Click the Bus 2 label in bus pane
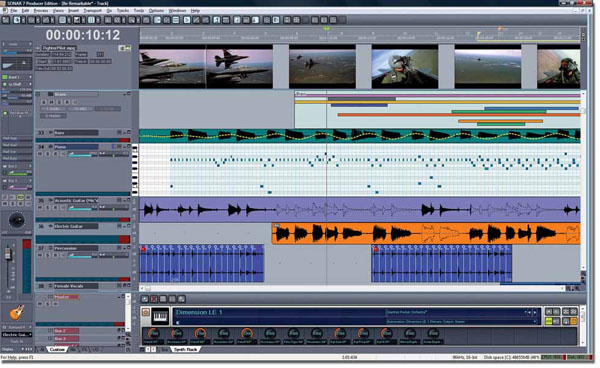 coord(66,331)
